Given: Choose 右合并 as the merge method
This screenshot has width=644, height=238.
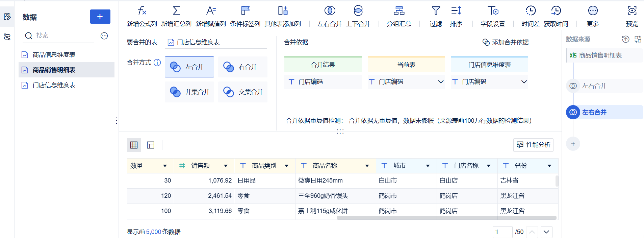Looking at the screenshot, I should (x=242, y=67).
